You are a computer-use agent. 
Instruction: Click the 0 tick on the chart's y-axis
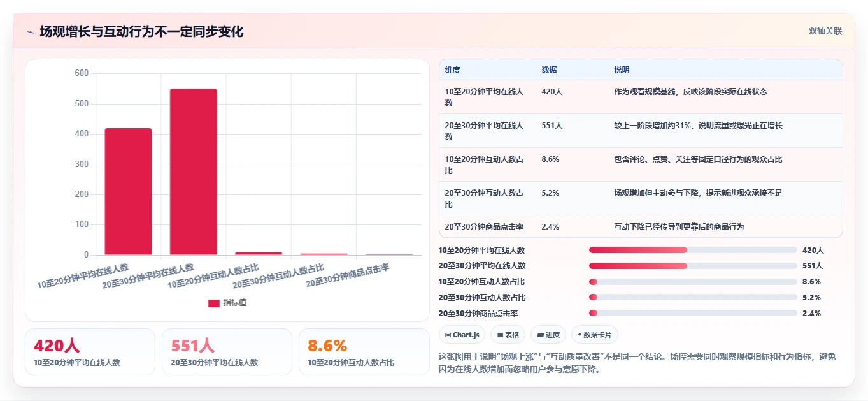[x=86, y=255]
